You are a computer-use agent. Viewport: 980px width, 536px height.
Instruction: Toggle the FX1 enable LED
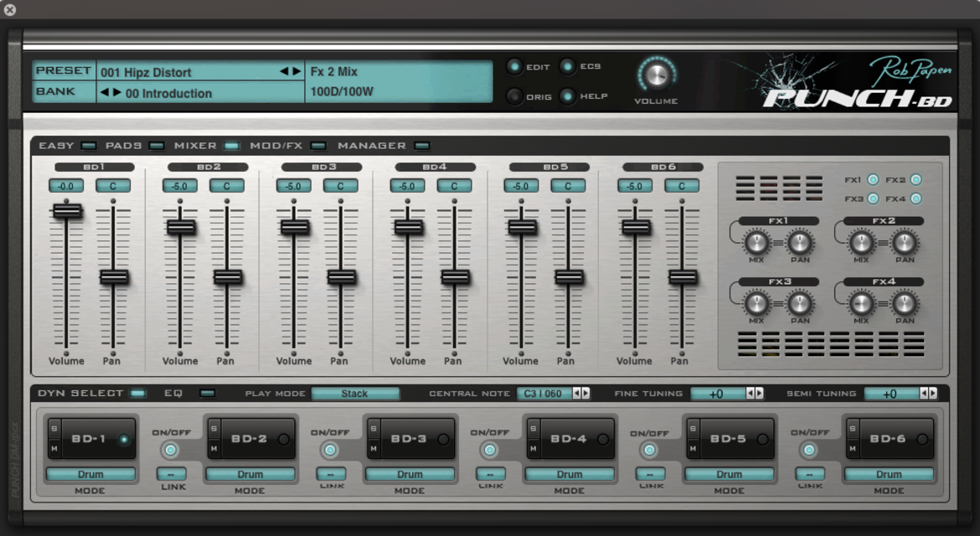point(873,180)
